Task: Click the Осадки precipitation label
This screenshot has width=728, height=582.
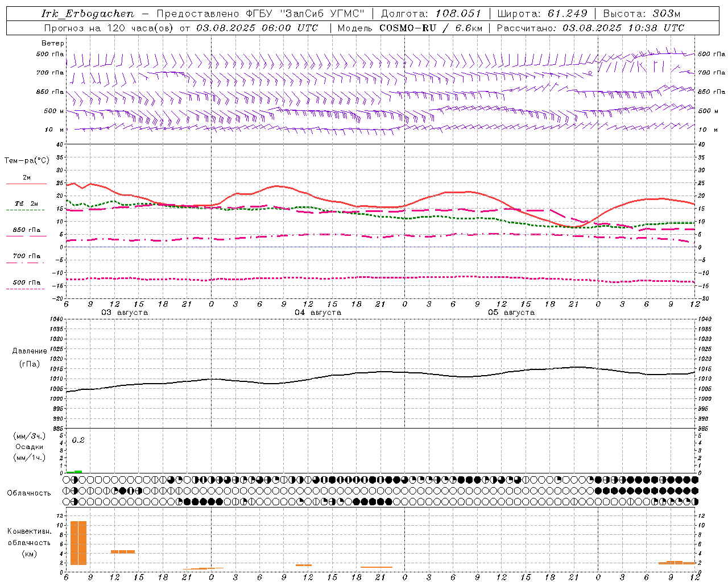Action: coord(29,447)
